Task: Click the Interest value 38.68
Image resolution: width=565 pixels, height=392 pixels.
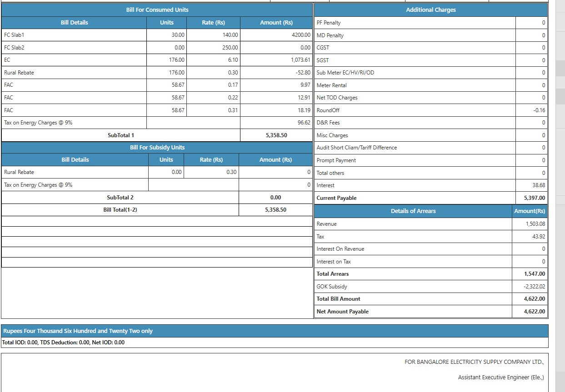Action: (539, 185)
